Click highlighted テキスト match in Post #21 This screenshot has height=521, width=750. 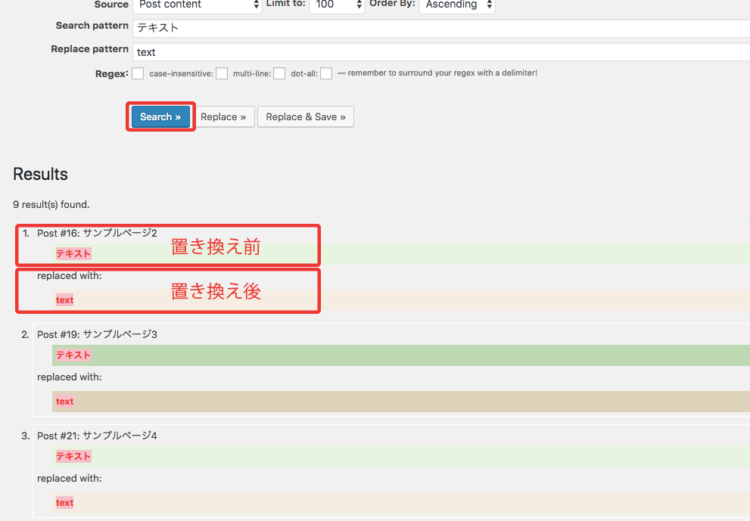coord(73,456)
